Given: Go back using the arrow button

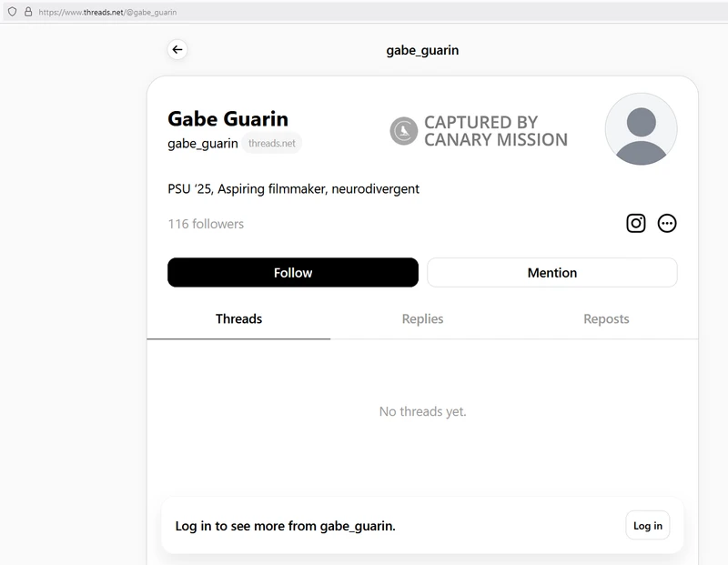Looking at the screenshot, I should [177, 50].
